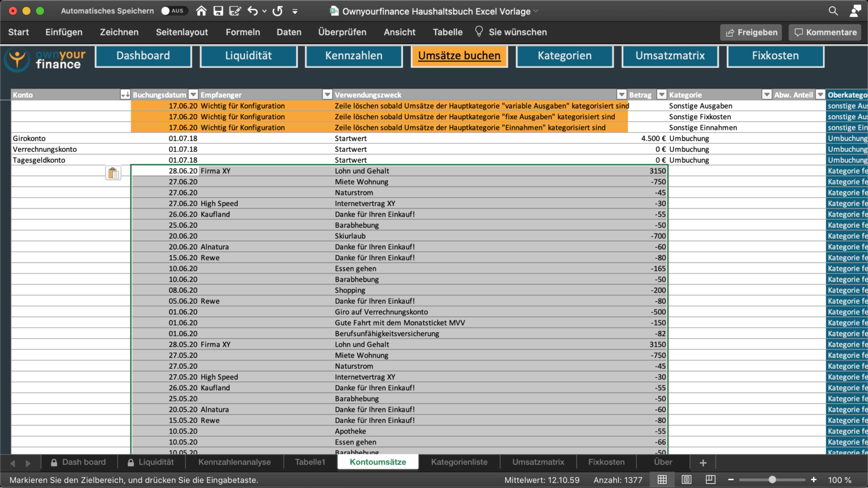Switch to Normal view icon
This screenshot has width=868, height=488.
(662, 480)
